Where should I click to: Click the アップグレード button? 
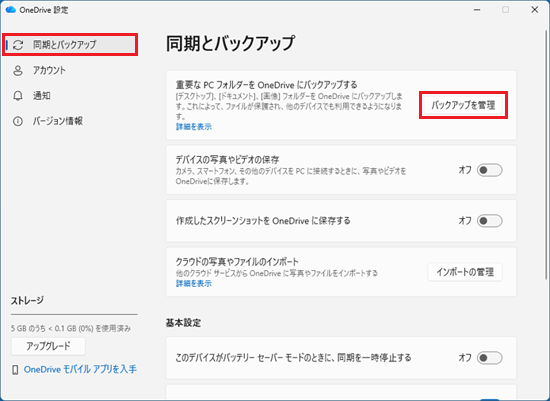pos(48,346)
